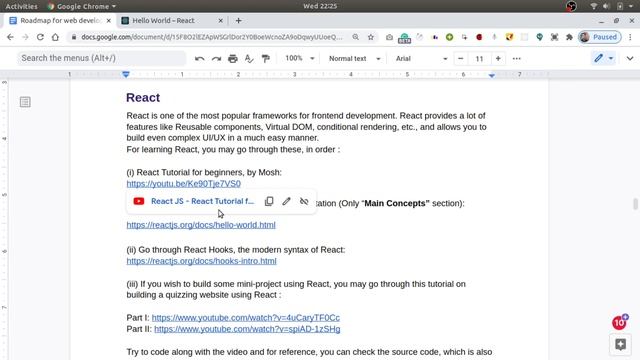Click the red circle extension icon
The width and height of the screenshot is (640, 360).
pyautogui.click(x=479, y=37)
